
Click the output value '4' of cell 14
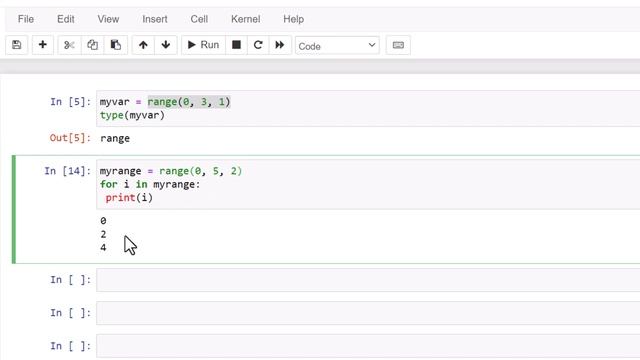click(103, 248)
